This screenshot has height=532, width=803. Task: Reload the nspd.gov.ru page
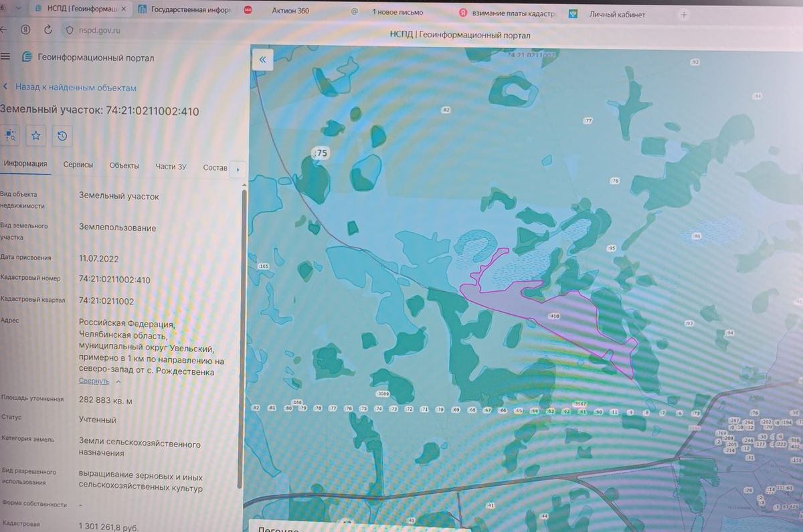48,30
